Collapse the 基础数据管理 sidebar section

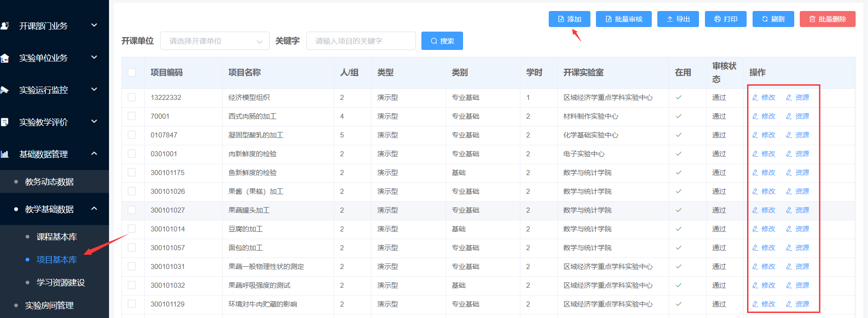54,154
